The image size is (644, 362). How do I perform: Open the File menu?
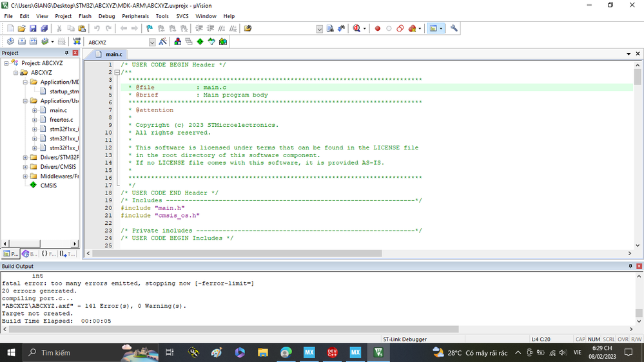pos(8,16)
